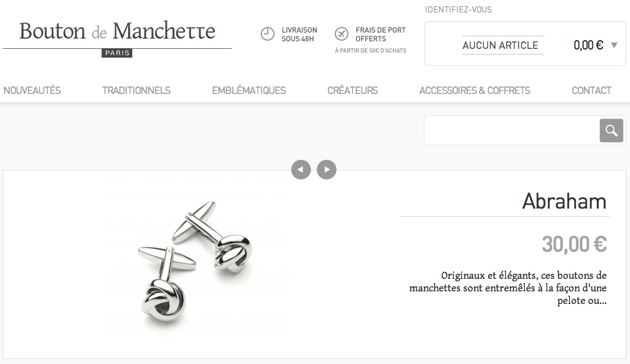The height and width of the screenshot is (364, 630).
Task: Click the silver knot cufflinks image
Action: pos(195,264)
